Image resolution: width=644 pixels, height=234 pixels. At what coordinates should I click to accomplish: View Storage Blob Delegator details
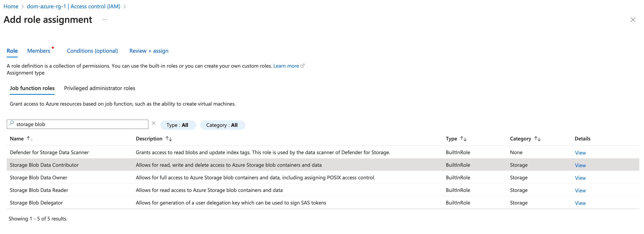[x=580, y=203]
